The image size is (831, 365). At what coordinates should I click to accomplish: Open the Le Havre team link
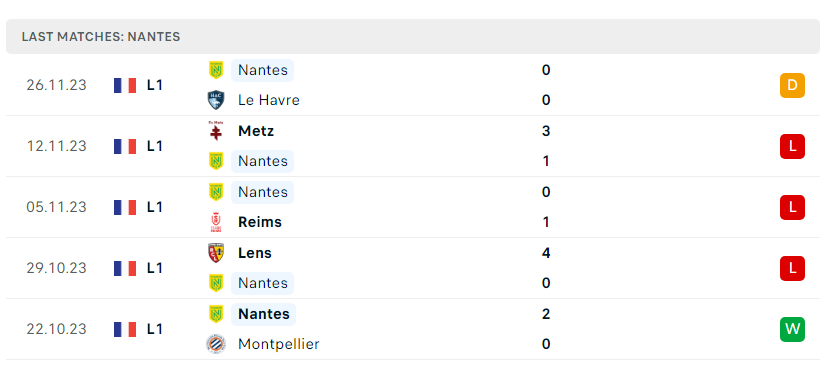coord(269,100)
